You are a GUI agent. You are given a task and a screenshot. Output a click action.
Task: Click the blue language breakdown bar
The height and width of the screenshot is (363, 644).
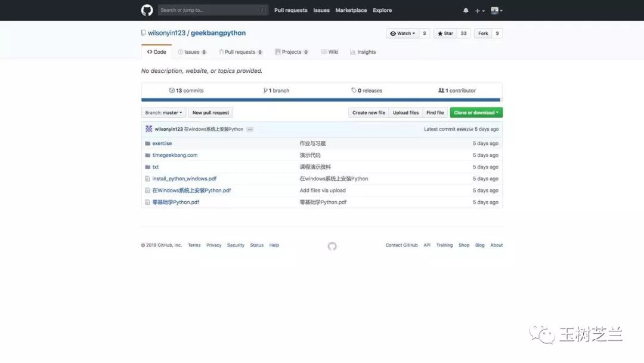(321, 100)
